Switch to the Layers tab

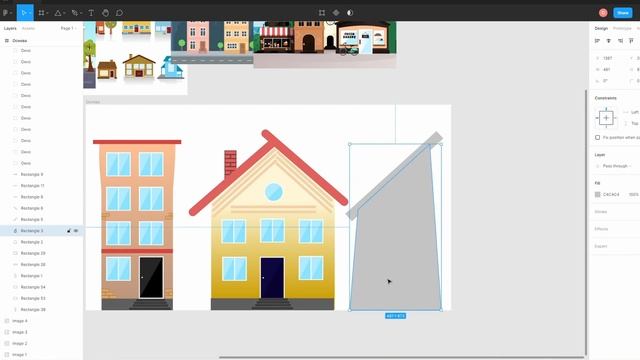tap(10, 28)
